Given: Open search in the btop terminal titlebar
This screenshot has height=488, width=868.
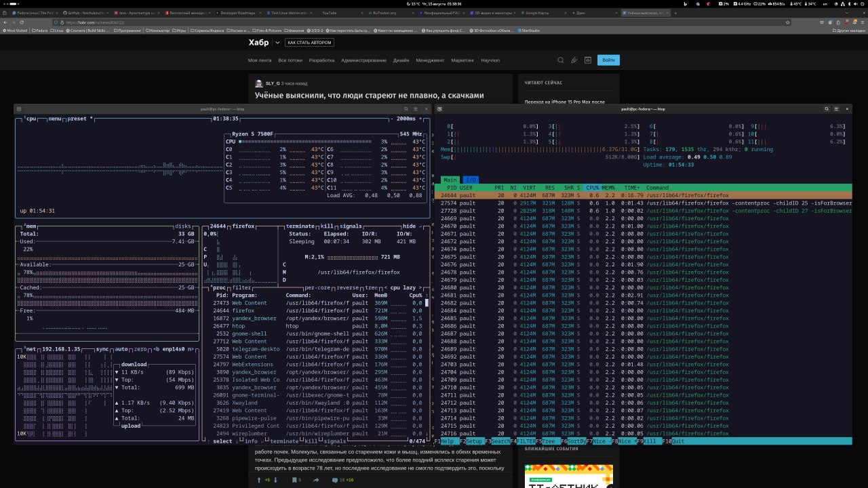Looking at the screenshot, I should [406, 108].
